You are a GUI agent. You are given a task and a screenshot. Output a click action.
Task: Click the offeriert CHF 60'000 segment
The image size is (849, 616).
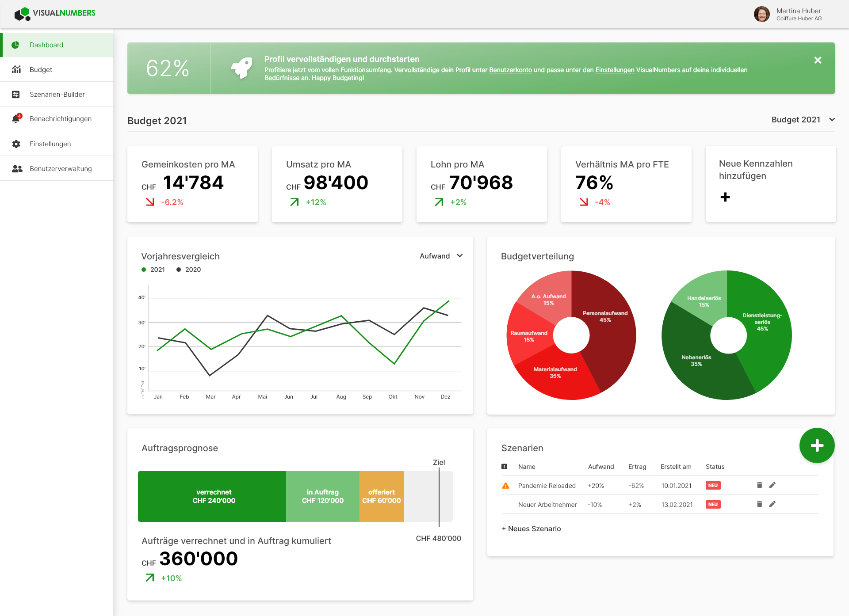click(x=382, y=496)
